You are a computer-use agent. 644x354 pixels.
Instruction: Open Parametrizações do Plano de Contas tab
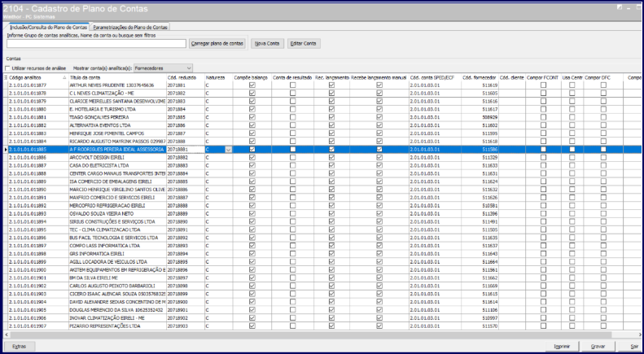(x=130, y=27)
